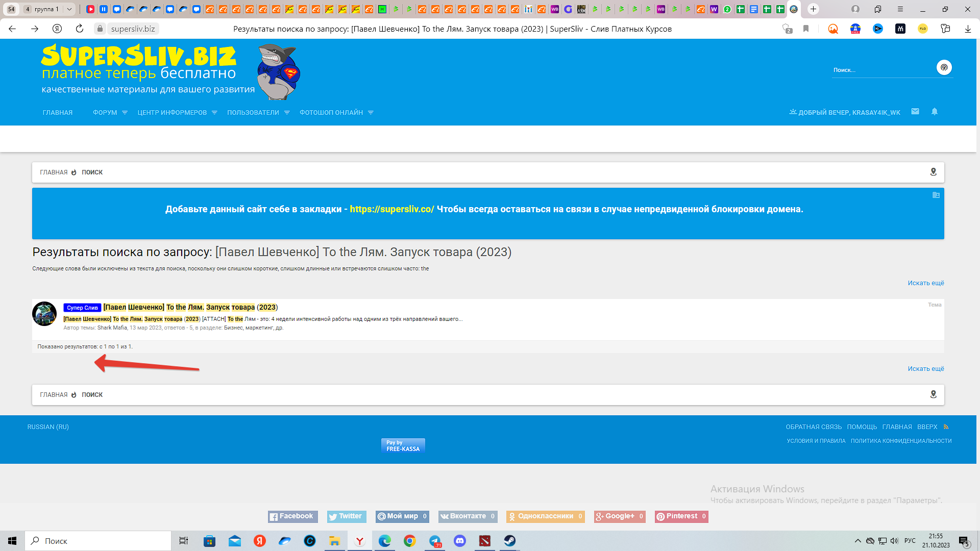Open Google Chrome from the taskbar
This screenshot has height=551, width=980.
point(410,541)
